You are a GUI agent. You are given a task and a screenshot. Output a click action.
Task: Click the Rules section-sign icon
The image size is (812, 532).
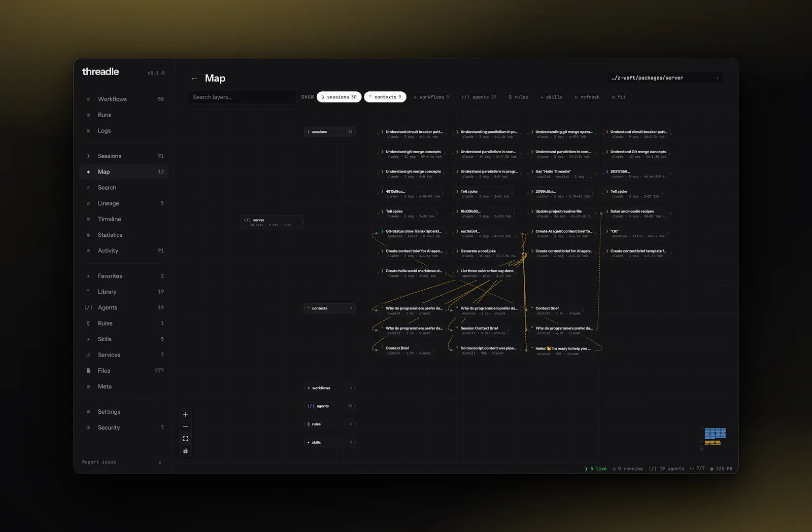coord(88,324)
